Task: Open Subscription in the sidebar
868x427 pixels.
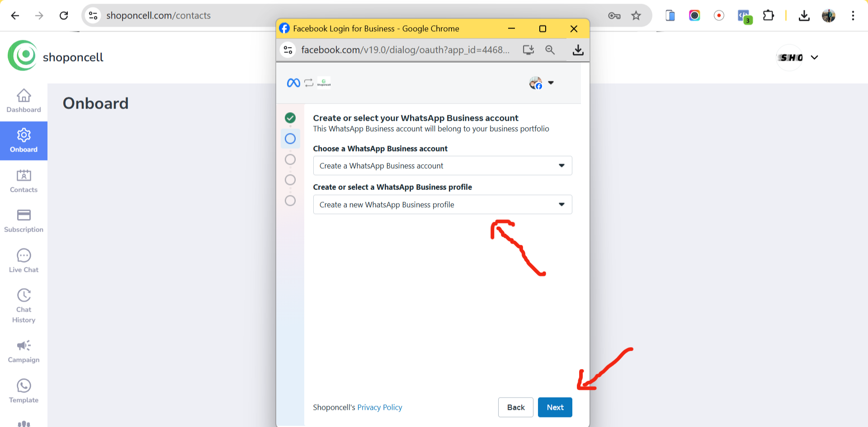Action: pos(24,221)
